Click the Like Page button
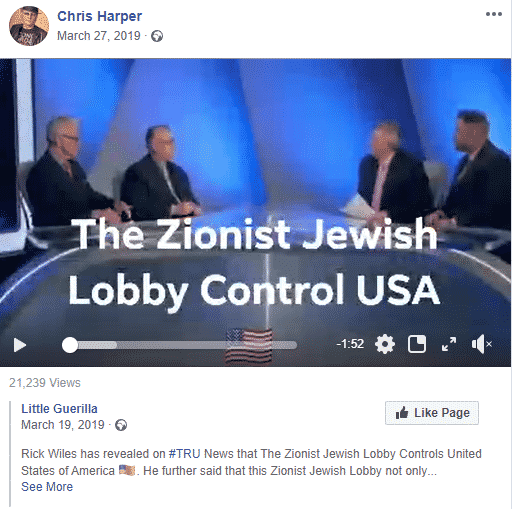The width and height of the screenshot is (512, 509). pos(432,413)
